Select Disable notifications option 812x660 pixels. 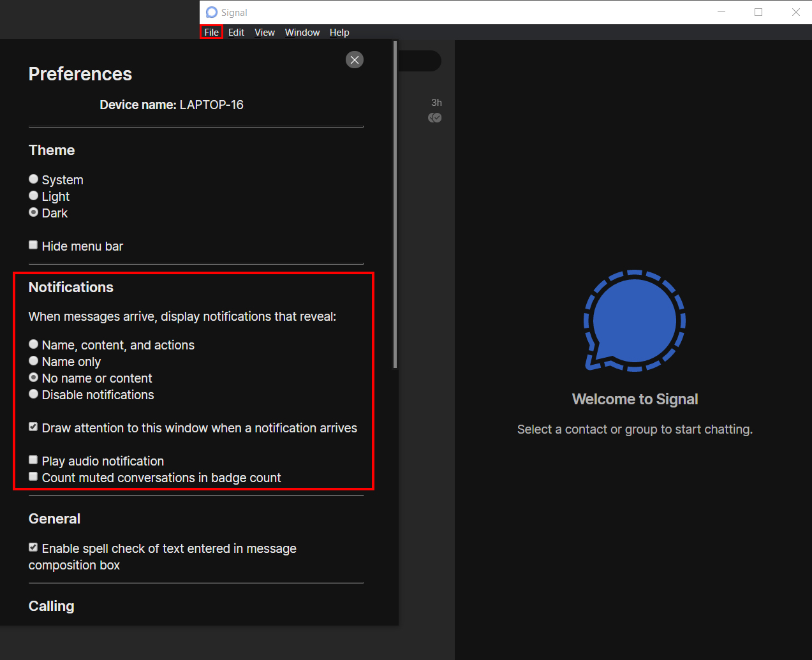33,394
